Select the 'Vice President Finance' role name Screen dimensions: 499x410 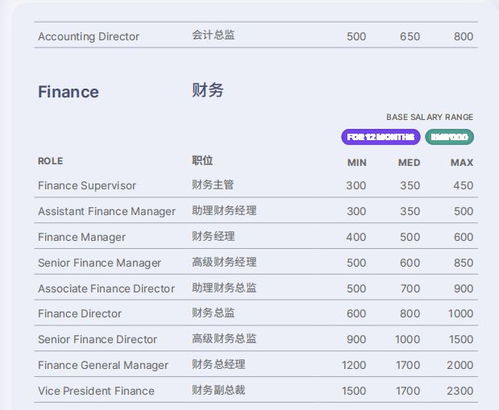pyautogui.click(x=96, y=391)
